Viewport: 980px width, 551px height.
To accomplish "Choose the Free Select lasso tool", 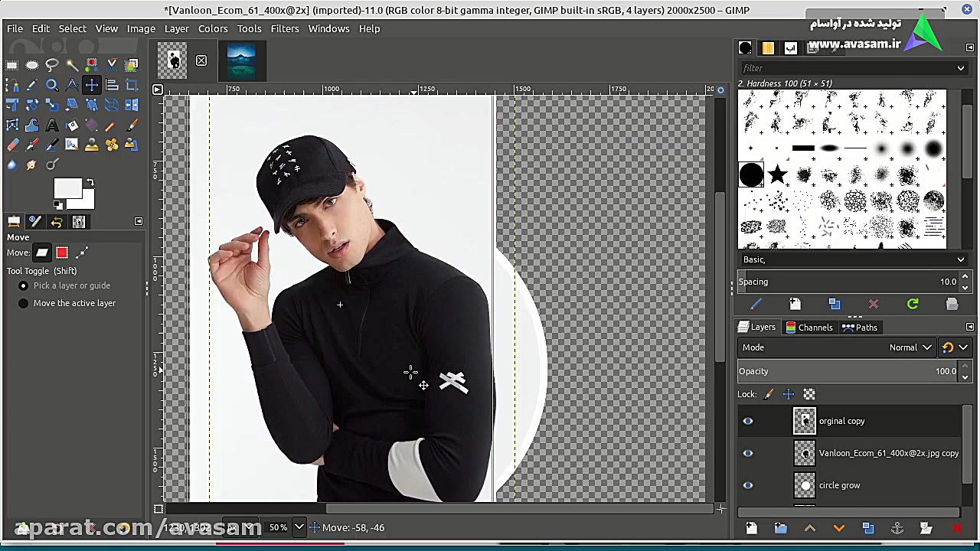I will pyautogui.click(x=52, y=65).
